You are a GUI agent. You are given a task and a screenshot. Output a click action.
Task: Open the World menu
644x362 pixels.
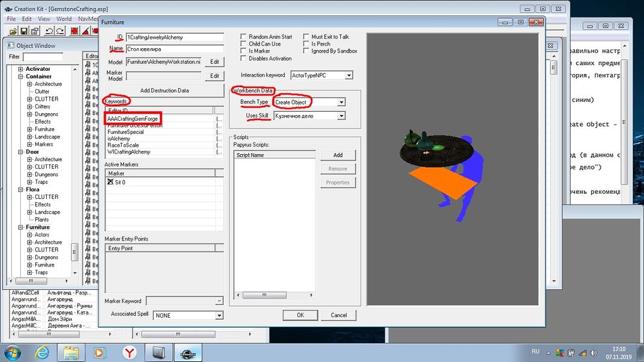64,19
